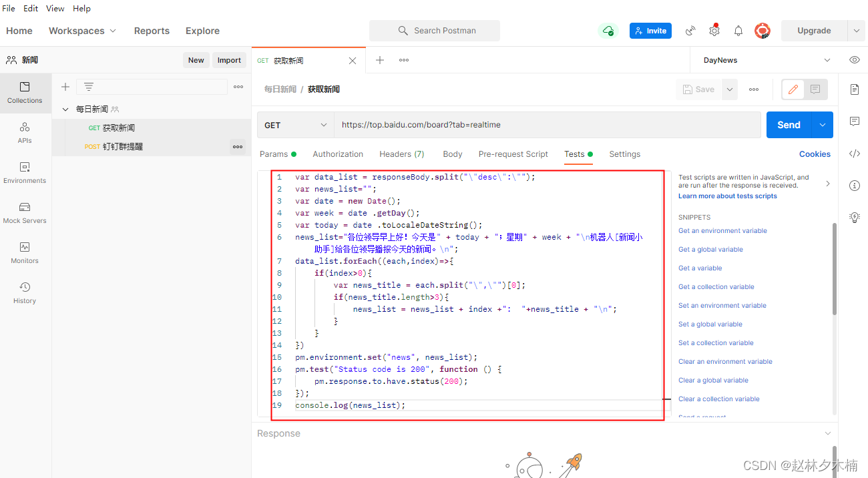Image resolution: width=868 pixels, height=478 pixels.
Task: Switch to comment mode icon
Action: click(x=815, y=89)
